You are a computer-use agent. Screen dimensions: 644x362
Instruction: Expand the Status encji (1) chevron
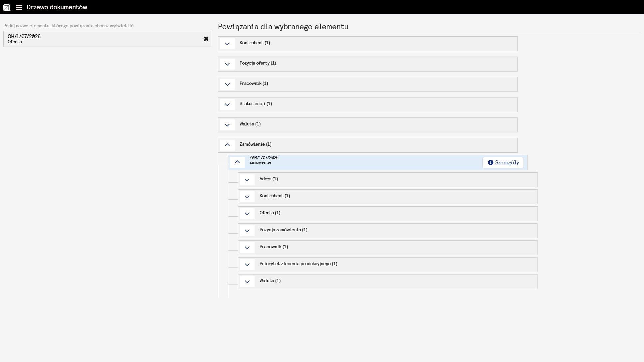[227, 105]
